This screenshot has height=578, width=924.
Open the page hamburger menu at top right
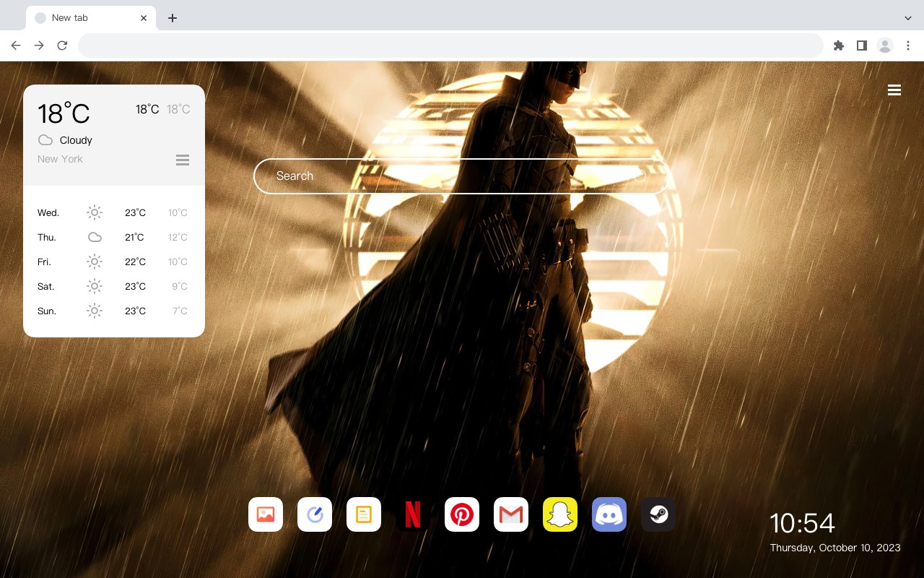(x=894, y=90)
